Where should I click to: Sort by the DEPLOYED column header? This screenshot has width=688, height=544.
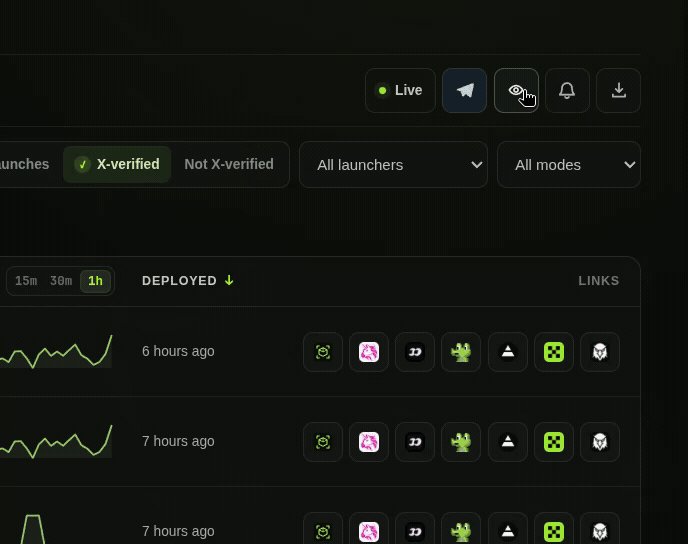click(x=188, y=281)
